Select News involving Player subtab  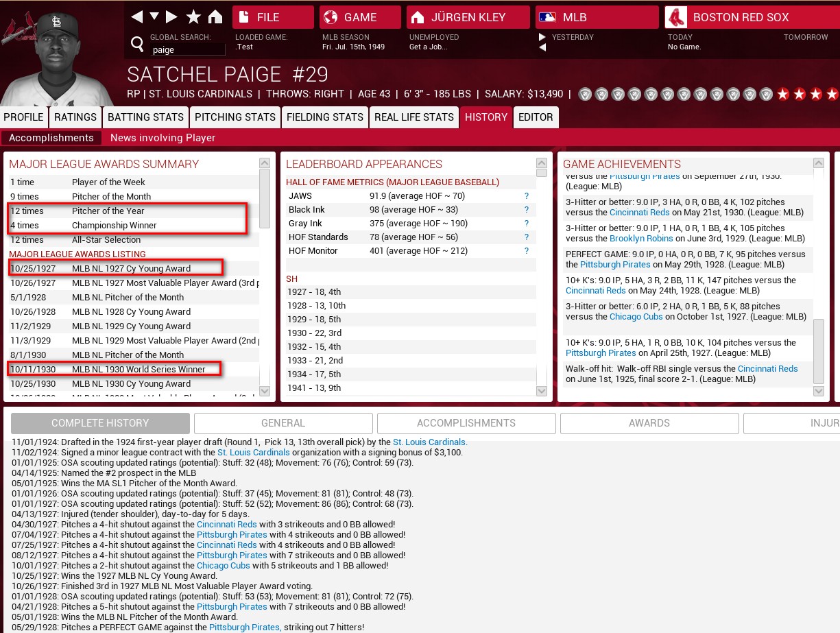163,138
